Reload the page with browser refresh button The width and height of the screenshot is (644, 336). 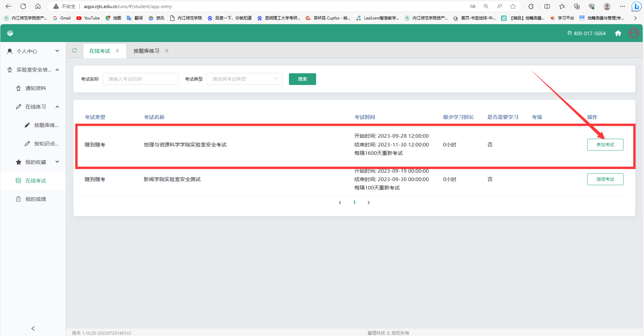(23, 6)
